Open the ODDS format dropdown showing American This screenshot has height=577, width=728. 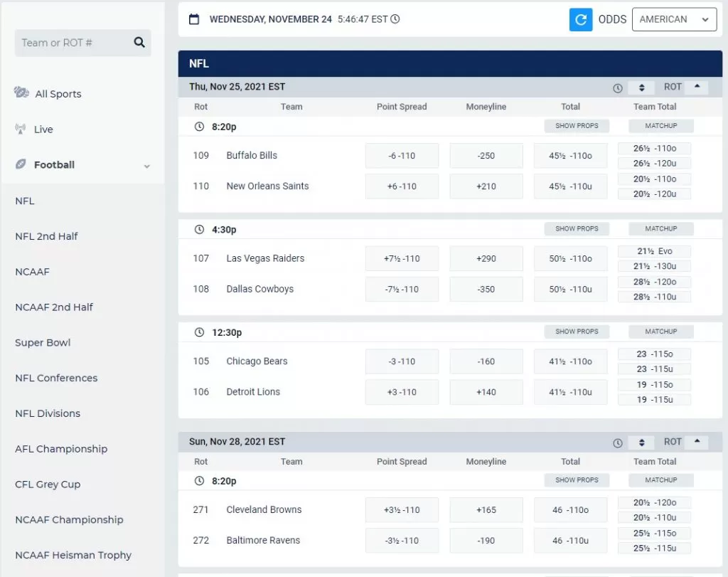674,19
